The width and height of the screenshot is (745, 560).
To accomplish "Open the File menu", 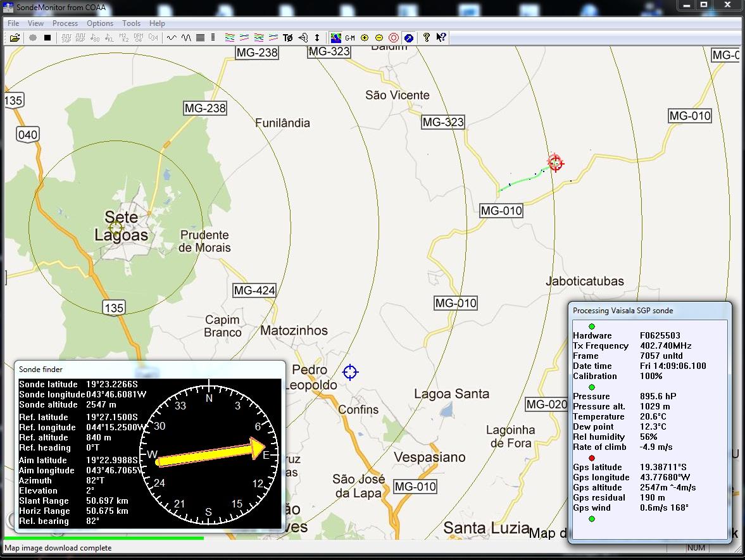I will [x=13, y=23].
